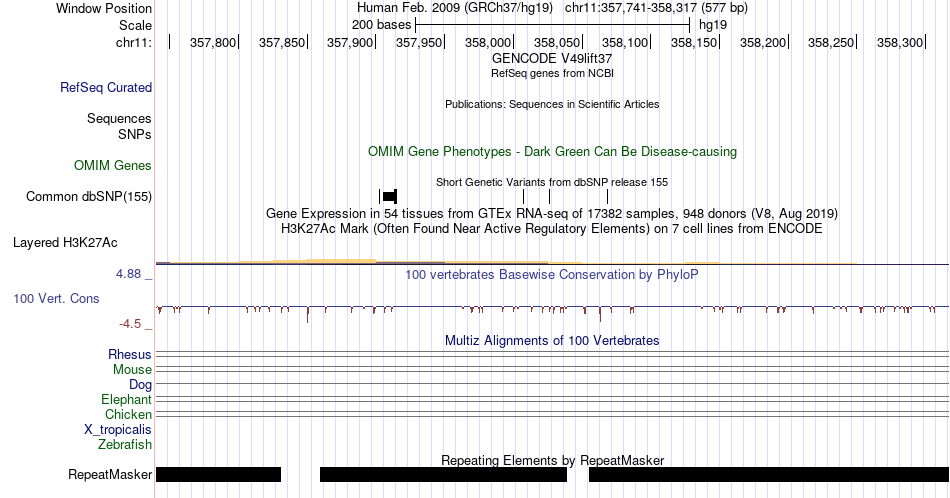
Task: Click the 358,300 ruler position
Action: point(900,42)
